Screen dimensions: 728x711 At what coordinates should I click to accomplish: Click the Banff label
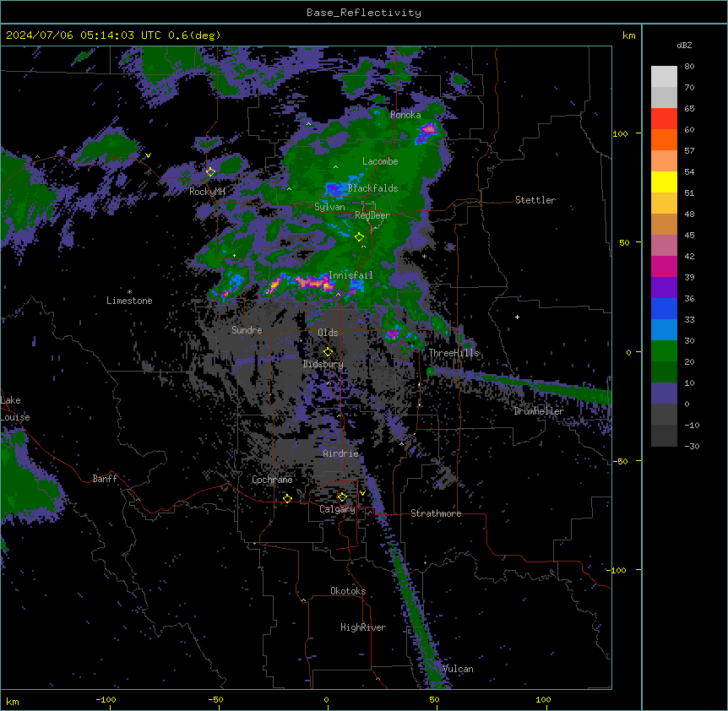click(x=105, y=479)
